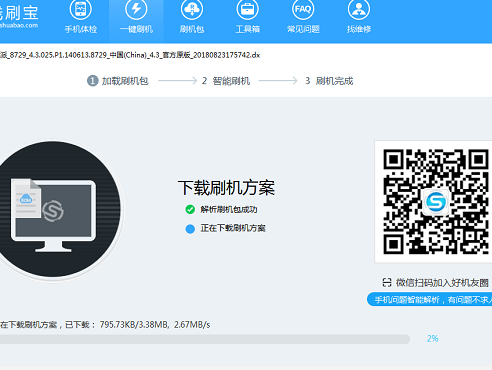Open the 找维修 repair person icon
Image resolution: width=492 pixels, height=370 pixels.
pyautogui.click(x=359, y=9)
